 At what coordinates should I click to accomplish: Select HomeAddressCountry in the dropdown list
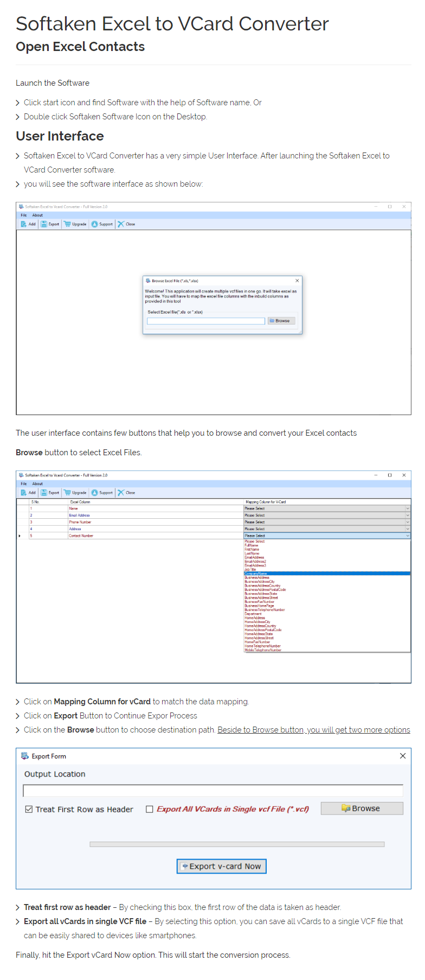260,626
